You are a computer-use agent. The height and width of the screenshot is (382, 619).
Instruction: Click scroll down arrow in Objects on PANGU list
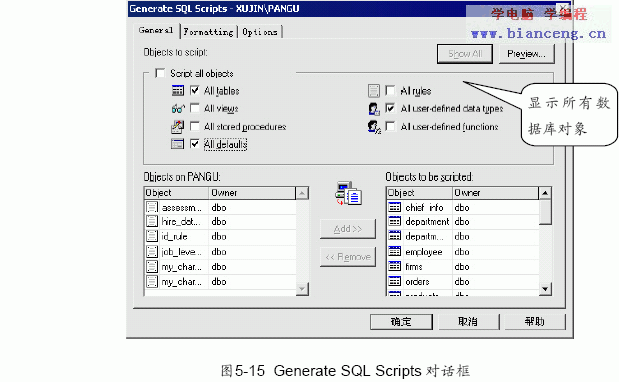click(302, 289)
